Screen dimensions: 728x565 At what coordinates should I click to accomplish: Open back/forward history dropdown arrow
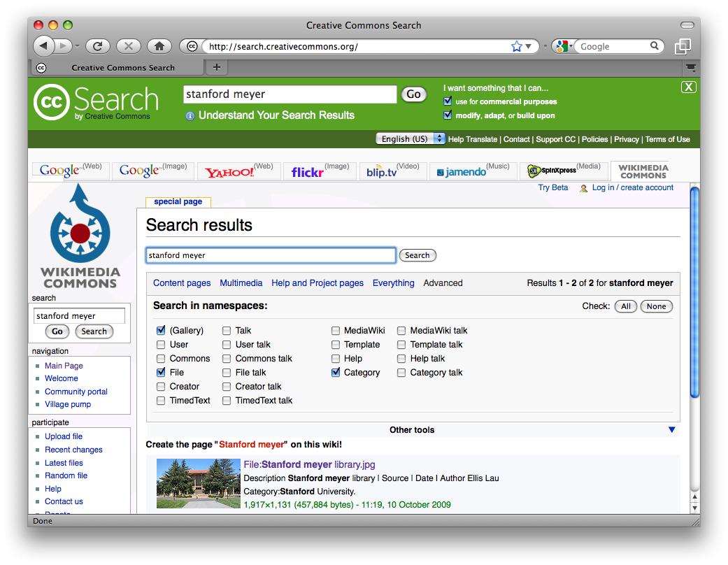click(x=77, y=46)
